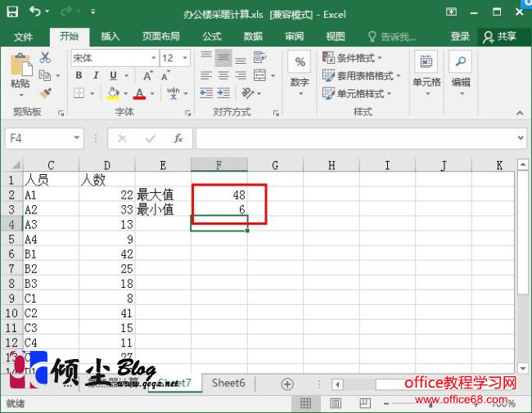Select the Sheet6 worksheet tab
Image resolution: width=532 pixels, height=413 pixels.
coord(228,384)
